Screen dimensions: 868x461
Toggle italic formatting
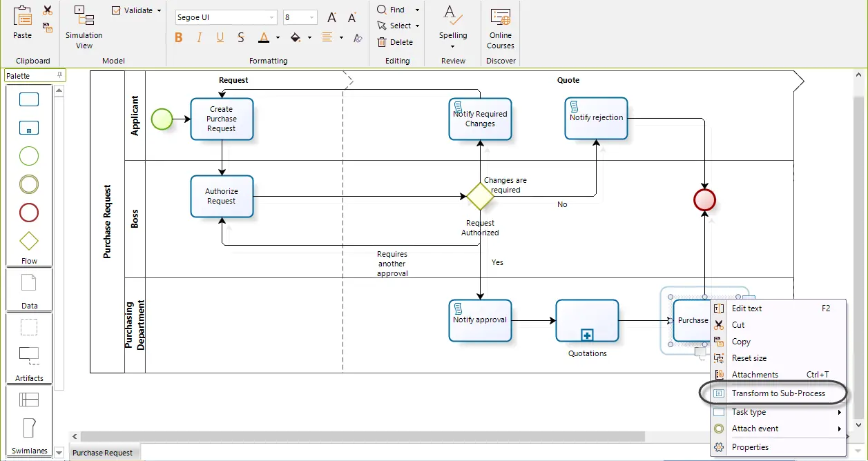200,37
